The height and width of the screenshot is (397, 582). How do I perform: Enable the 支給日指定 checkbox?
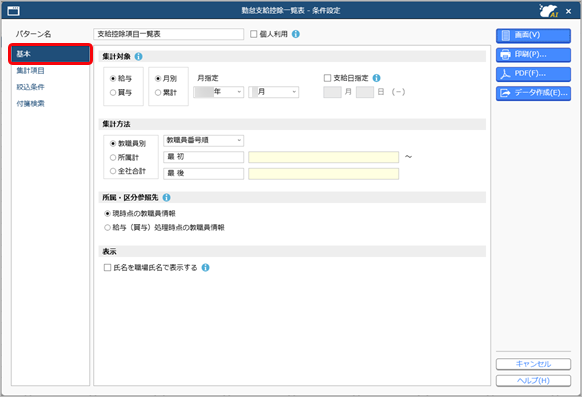tap(327, 78)
